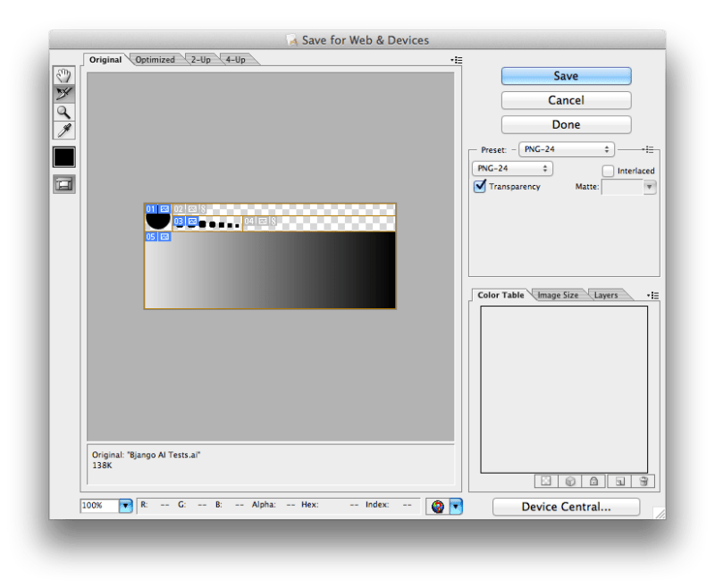
Task: Activate the Zoom tool
Action: pyautogui.click(x=63, y=111)
